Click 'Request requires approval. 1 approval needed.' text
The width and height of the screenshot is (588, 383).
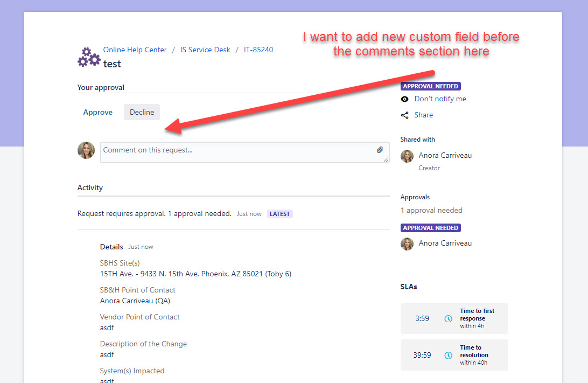click(155, 213)
